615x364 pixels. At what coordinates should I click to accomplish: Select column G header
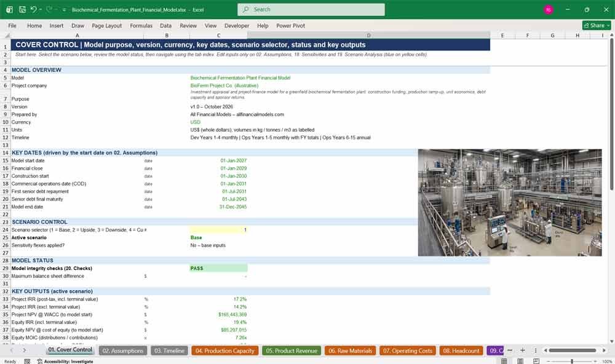point(553,35)
